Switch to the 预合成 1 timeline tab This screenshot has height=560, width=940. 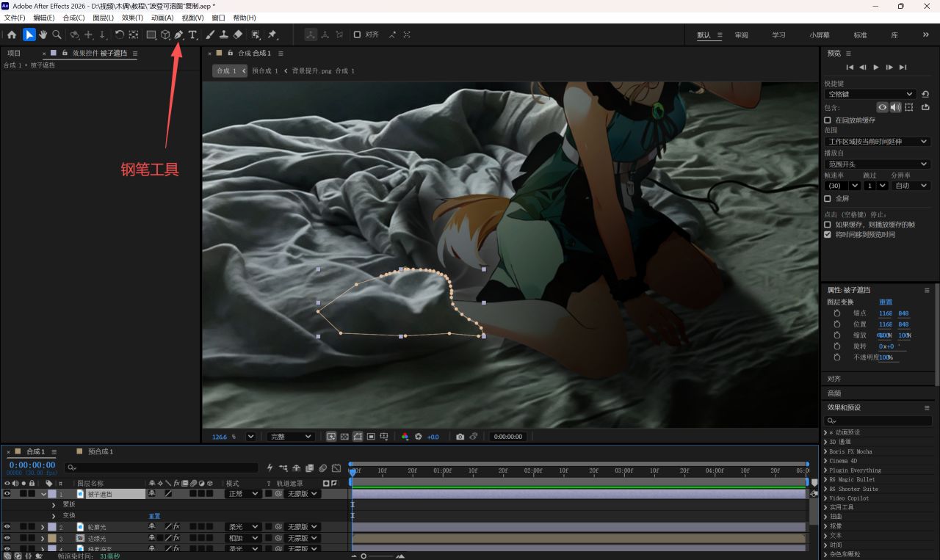tap(101, 451)
